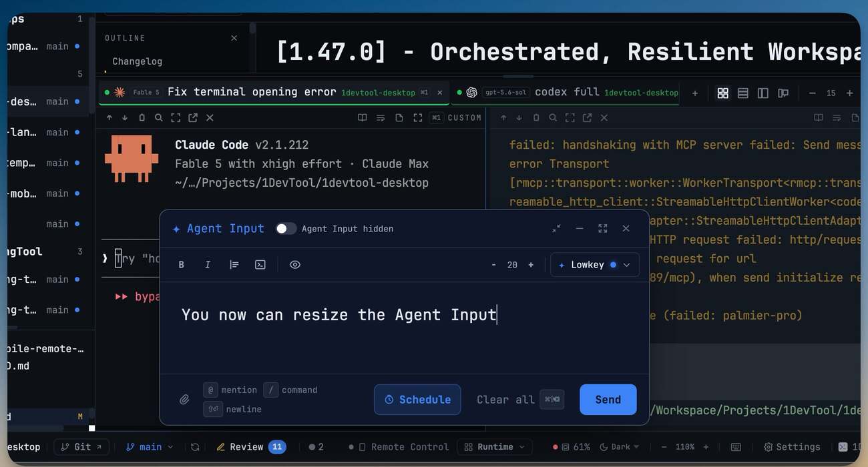Select the stacked rows layout icon
The image size is (868, 467).
coord(742,93)
